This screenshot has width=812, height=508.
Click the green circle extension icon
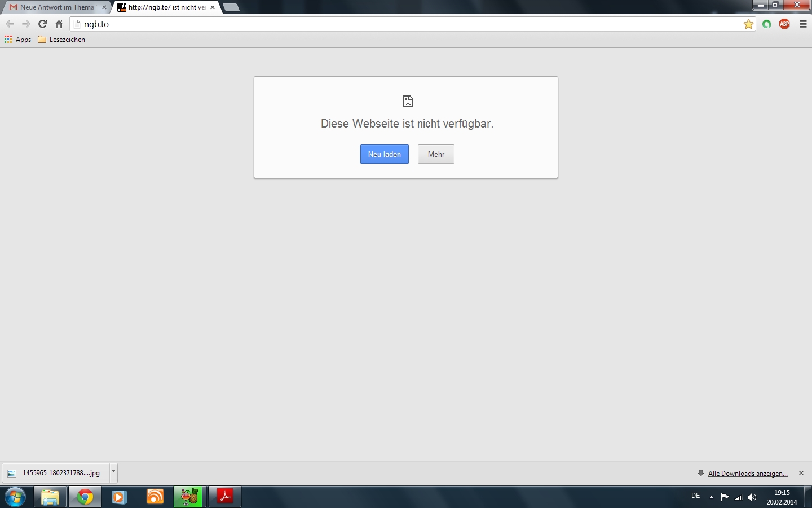click(x=766, y=24)
